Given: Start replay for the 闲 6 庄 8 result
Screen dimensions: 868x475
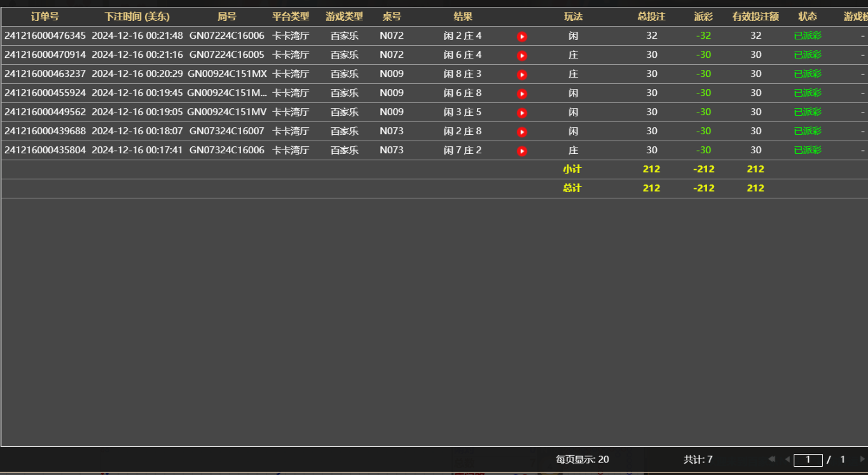Looking at the screenshot, I should [x=521, y=93].
